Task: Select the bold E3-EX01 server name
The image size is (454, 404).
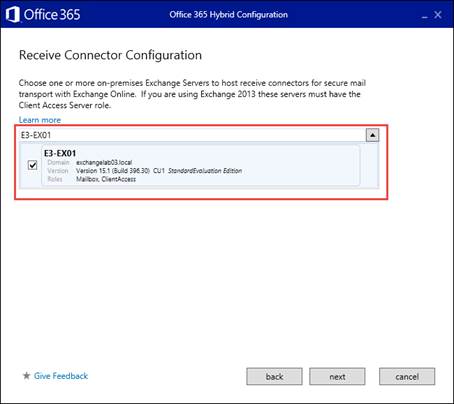Action: click(x=60, y=153)
